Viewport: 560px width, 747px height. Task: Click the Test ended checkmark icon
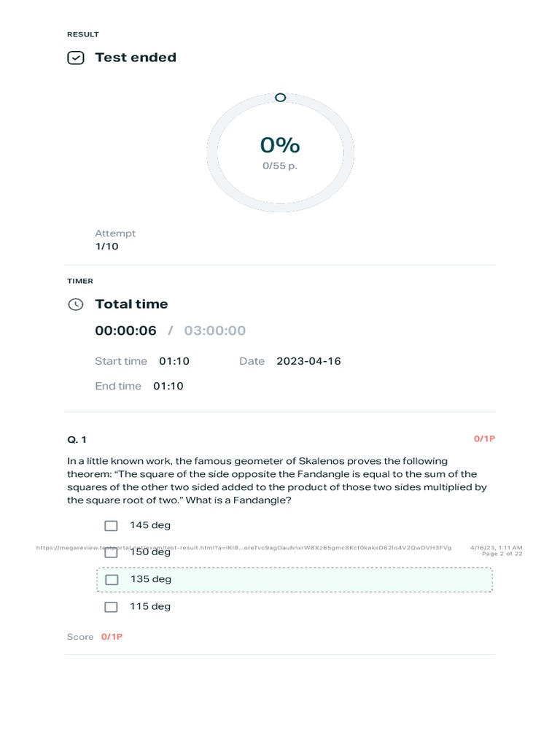76,58
